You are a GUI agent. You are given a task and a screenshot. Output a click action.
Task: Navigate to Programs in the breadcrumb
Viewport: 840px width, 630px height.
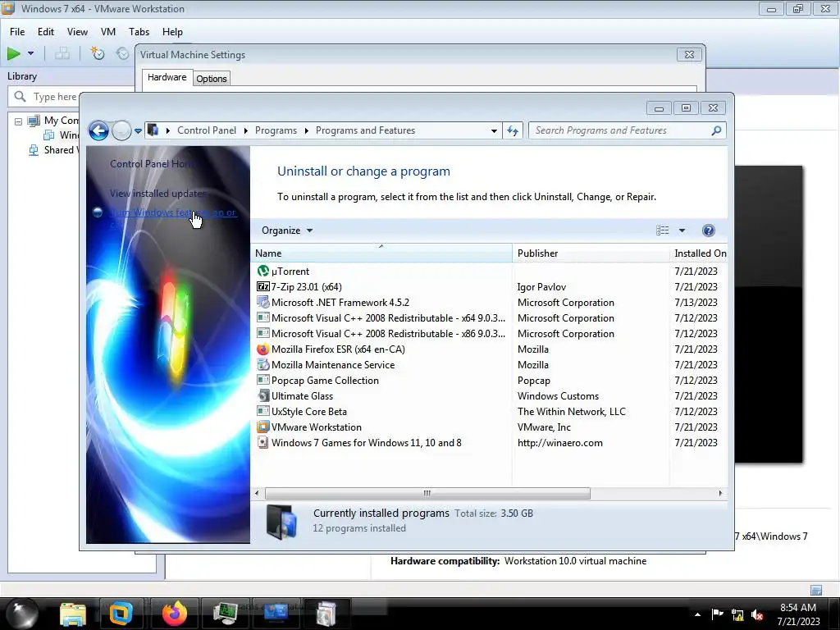click(276, 130)
